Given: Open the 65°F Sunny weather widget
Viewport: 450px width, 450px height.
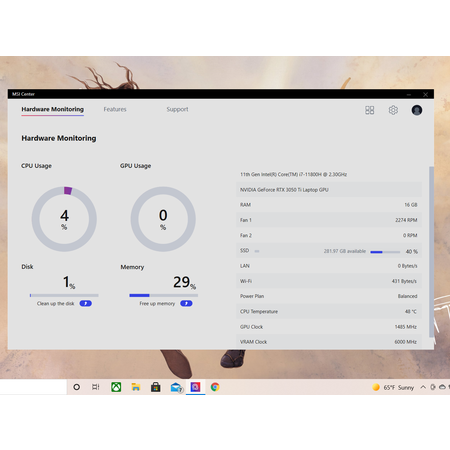Looking at the screenshot, I should [x=393, y=387].
